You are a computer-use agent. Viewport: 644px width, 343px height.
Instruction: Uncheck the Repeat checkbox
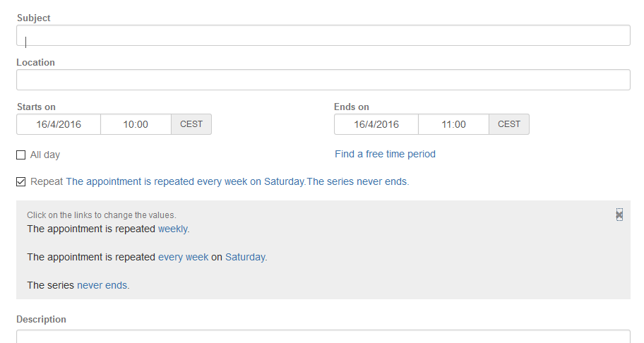click(x=21, y=182)
